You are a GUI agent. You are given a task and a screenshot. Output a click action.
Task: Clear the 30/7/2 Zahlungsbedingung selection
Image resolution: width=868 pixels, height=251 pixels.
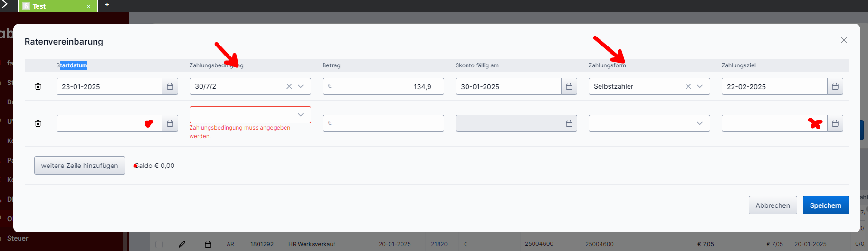pos(289,86)
